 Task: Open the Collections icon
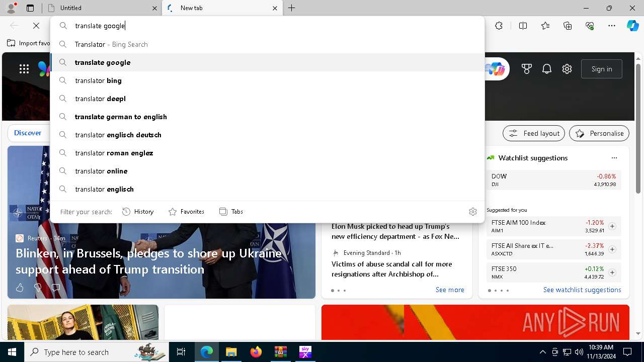[568, 26]
